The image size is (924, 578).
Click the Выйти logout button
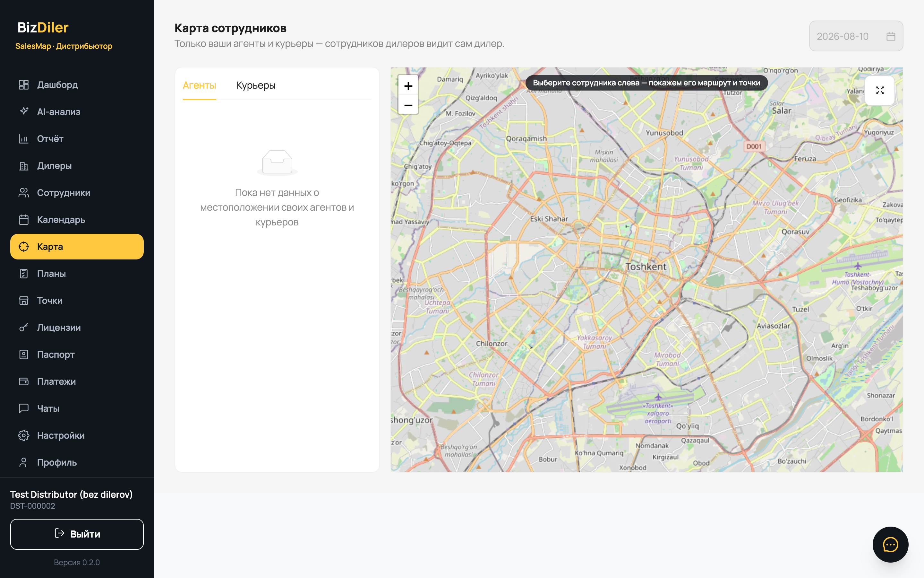[x=77, y=534]
